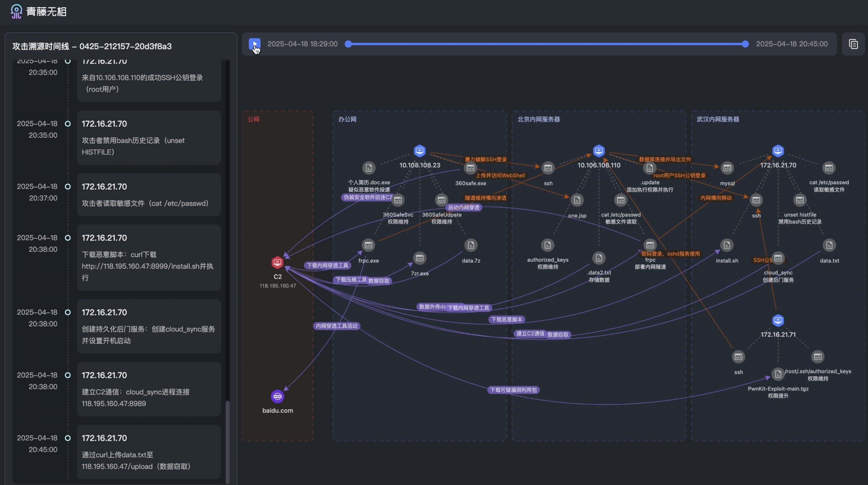The height and width of the screenshot is (485, 868).
Task: Click the timeline slider end handle
Action: point(745,44)
